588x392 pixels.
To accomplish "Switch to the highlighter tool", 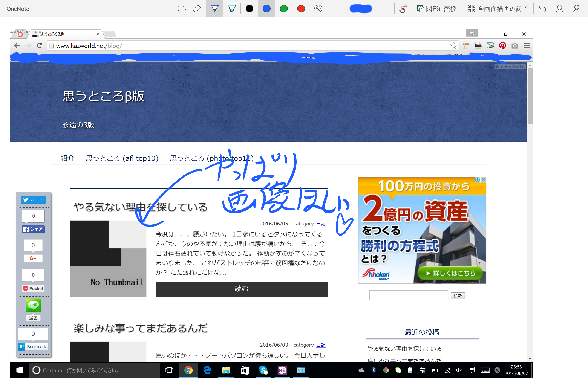I will [232, 9].
